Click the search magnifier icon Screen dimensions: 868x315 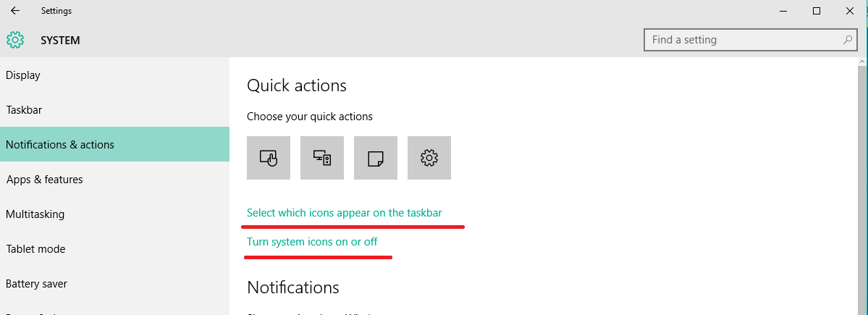coord(848,40)
